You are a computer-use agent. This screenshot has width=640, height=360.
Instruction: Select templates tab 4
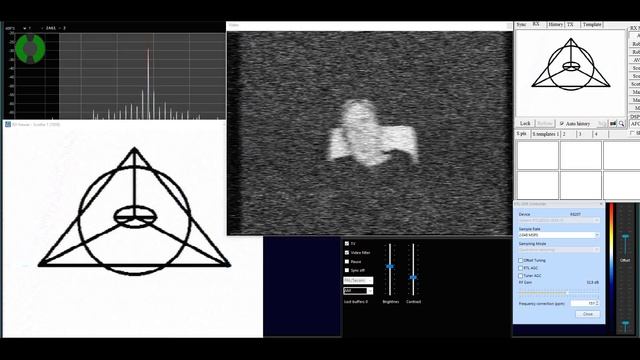(596, 134)
